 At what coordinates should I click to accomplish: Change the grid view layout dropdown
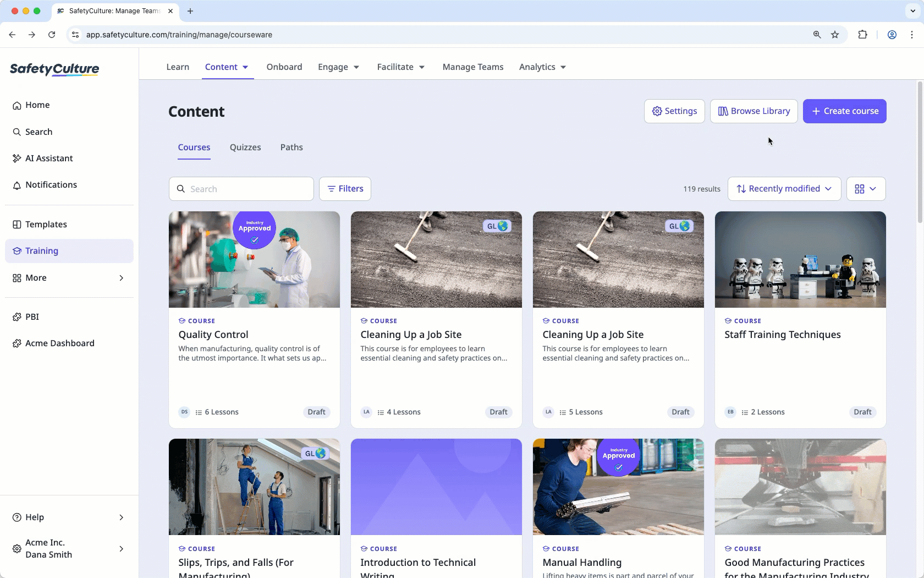click(866, 189)
